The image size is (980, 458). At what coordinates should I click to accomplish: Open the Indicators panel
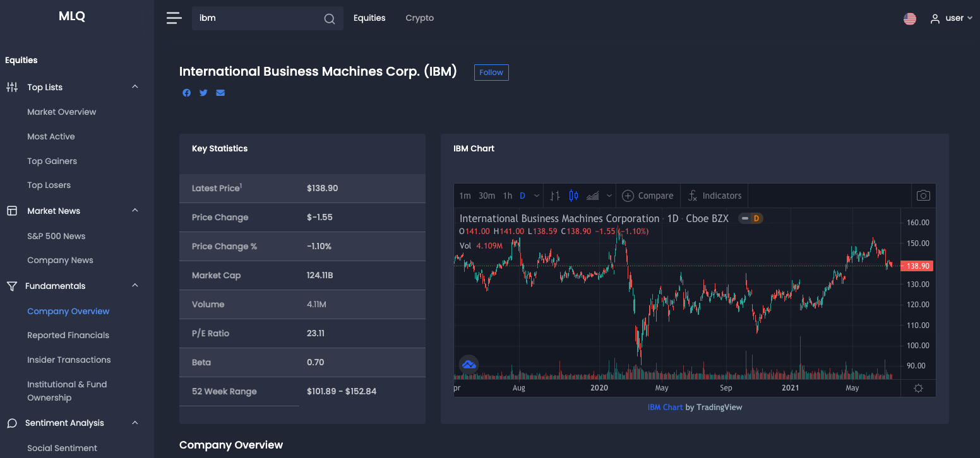714,196
